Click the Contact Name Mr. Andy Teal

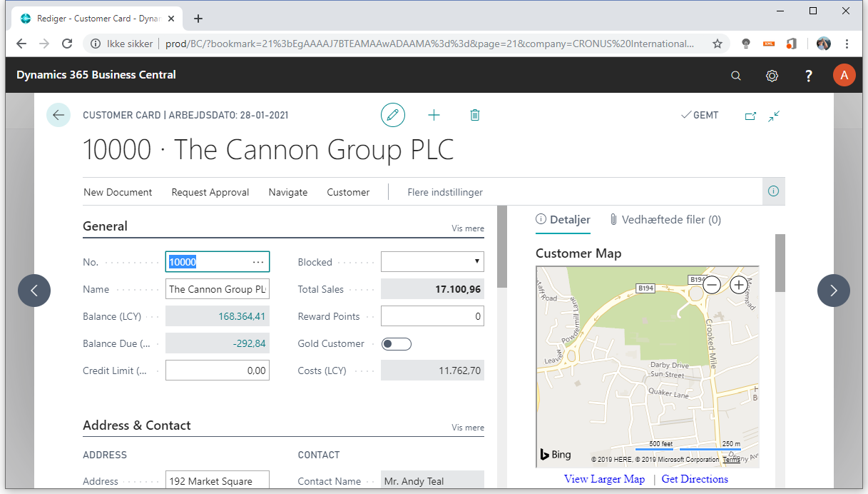[432, 481]
